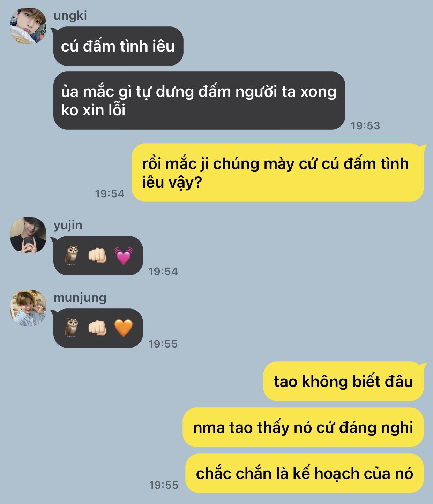The width and height of the screenshot is (433, 504).
Task: Tap the bubble starting "ủa mắc gì tự dưng"
Action: [199, 101]
